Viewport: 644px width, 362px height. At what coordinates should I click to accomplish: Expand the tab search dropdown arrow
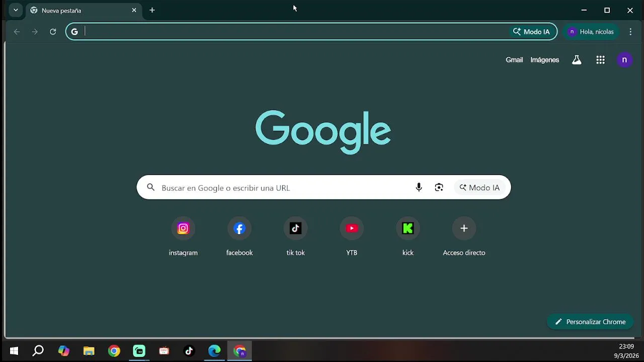tap(16, 10)
